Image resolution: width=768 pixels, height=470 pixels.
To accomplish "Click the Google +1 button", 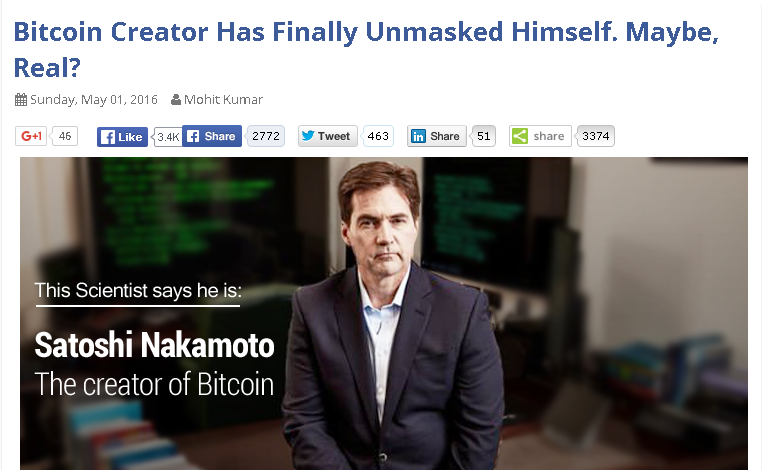I will point(31,136).
